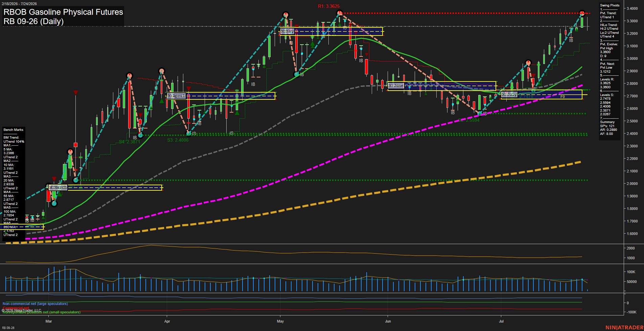
Task: Click the Mar label on the date axis
Action: pos(49,321)
